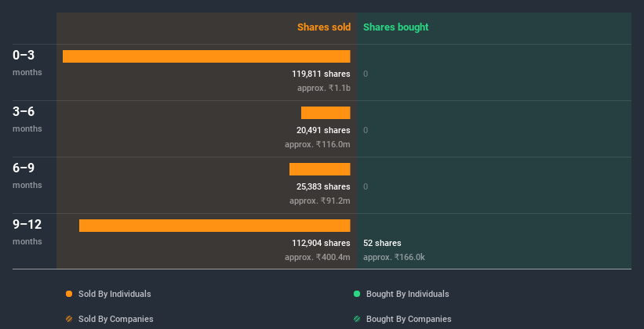Click the Shares sold column header
Image resolution: width=644 pixels, height=329 pixels.
[x=324, y=27]
